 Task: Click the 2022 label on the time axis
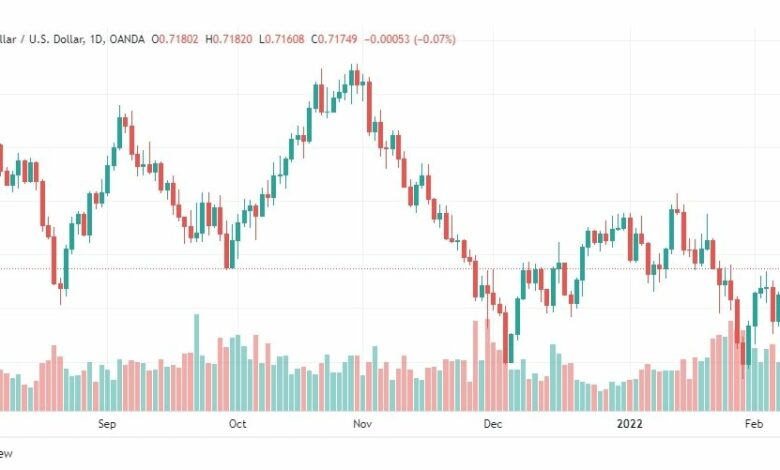click(629, 424)
